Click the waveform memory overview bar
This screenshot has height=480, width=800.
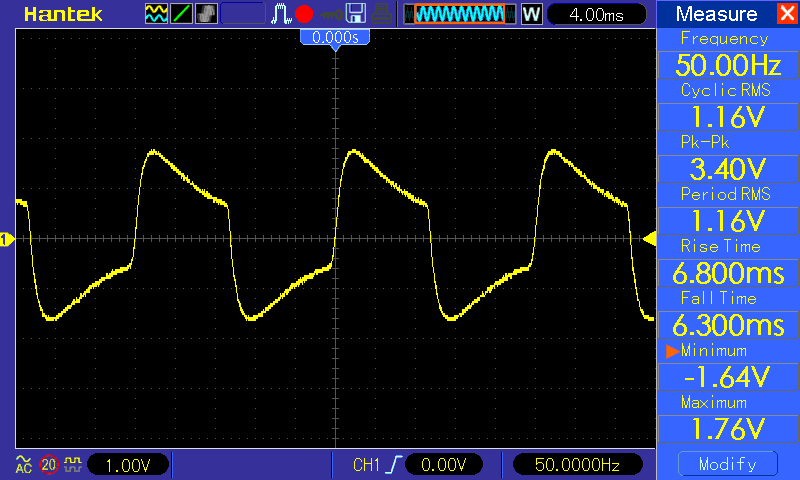(x=460, y=14)
